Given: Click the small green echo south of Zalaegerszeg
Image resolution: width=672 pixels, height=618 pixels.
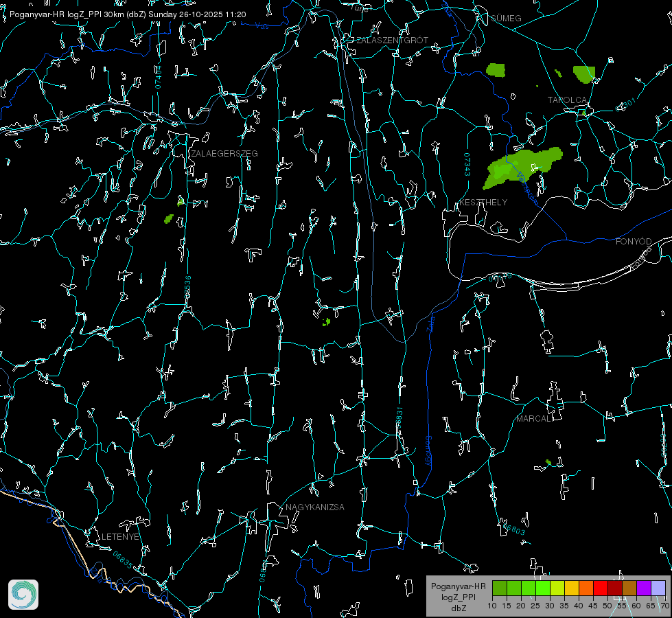Looking at the screenshot, I should [x=169, y=219].
